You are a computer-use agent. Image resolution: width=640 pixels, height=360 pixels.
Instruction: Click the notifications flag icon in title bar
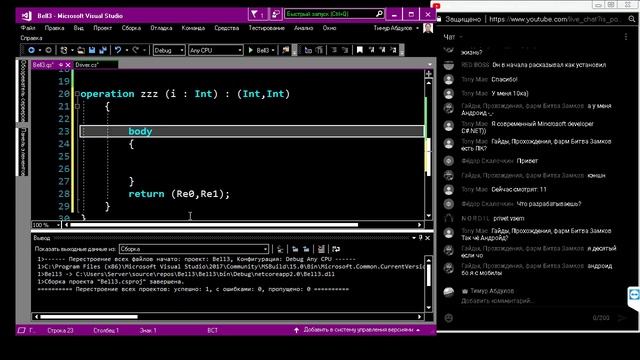(258, 14)
